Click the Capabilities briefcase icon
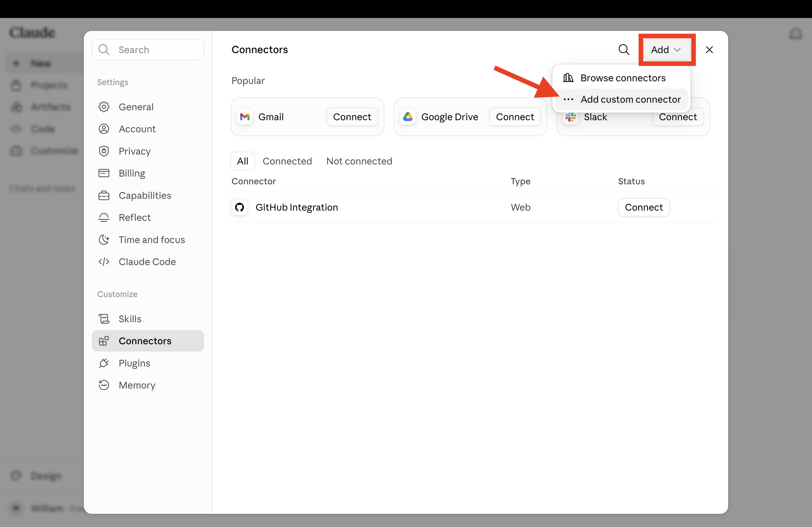Viewport: 812px width, 527px height. [104, 195]
